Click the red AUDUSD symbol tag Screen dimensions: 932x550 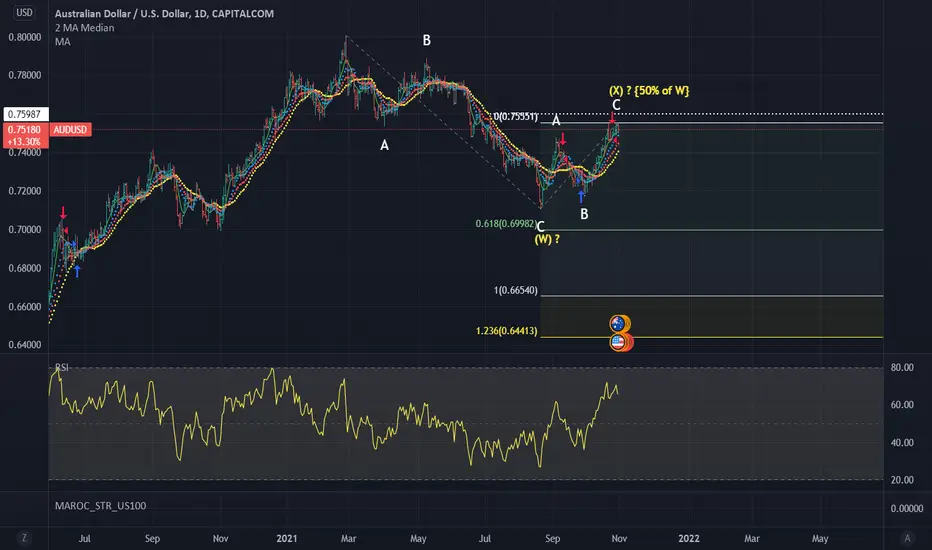[70, 130]
